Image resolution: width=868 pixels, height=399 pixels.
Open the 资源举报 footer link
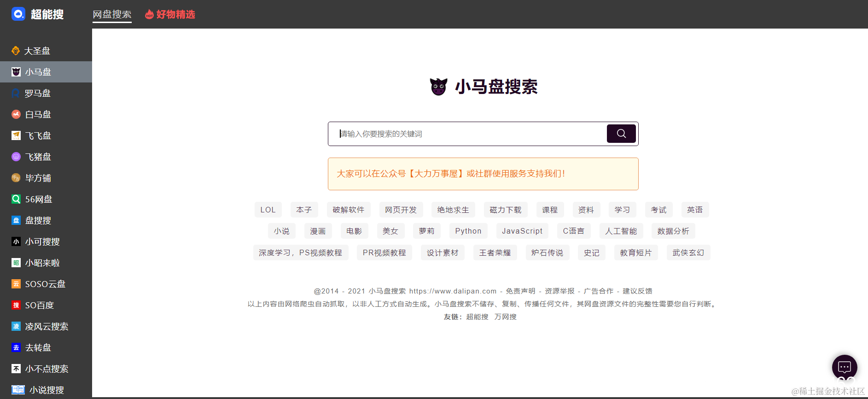[560, 291]
